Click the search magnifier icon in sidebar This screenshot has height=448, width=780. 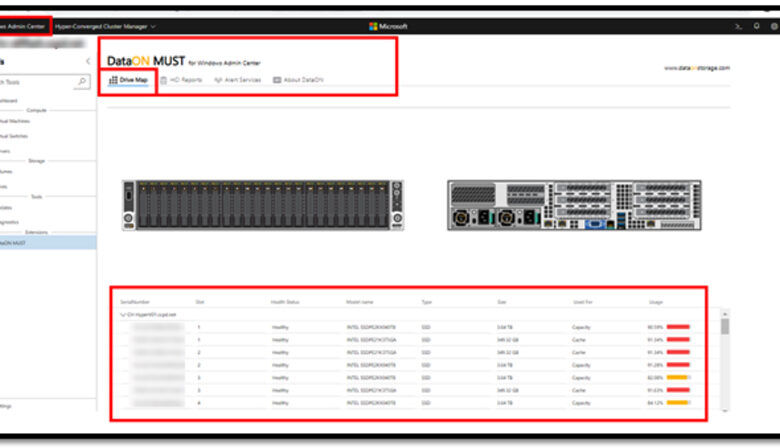82,81
